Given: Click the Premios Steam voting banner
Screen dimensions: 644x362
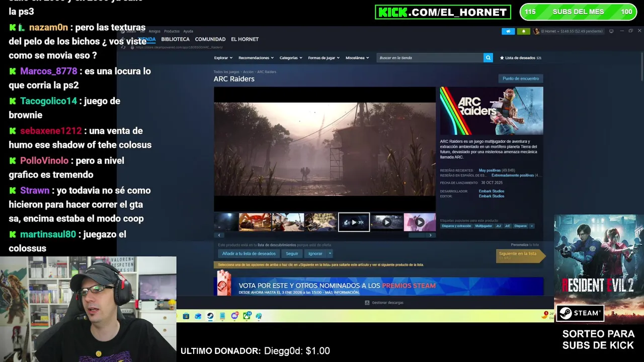Looking at the screenshot, I should [x=378, y=286].
